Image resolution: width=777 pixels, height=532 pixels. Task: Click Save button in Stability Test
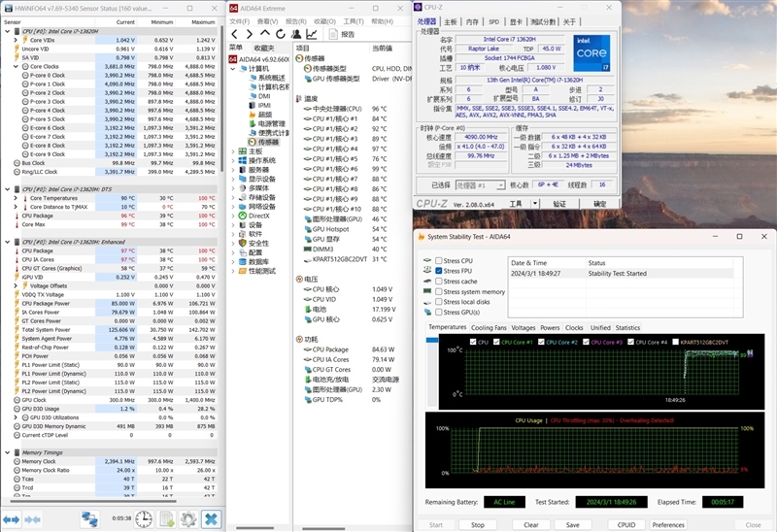572,524
